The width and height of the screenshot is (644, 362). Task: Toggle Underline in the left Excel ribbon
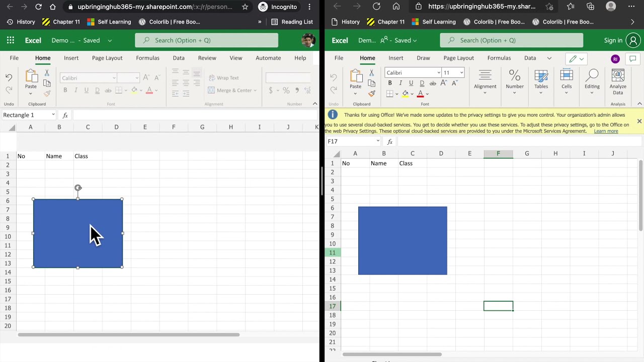[x=87, y=90]
